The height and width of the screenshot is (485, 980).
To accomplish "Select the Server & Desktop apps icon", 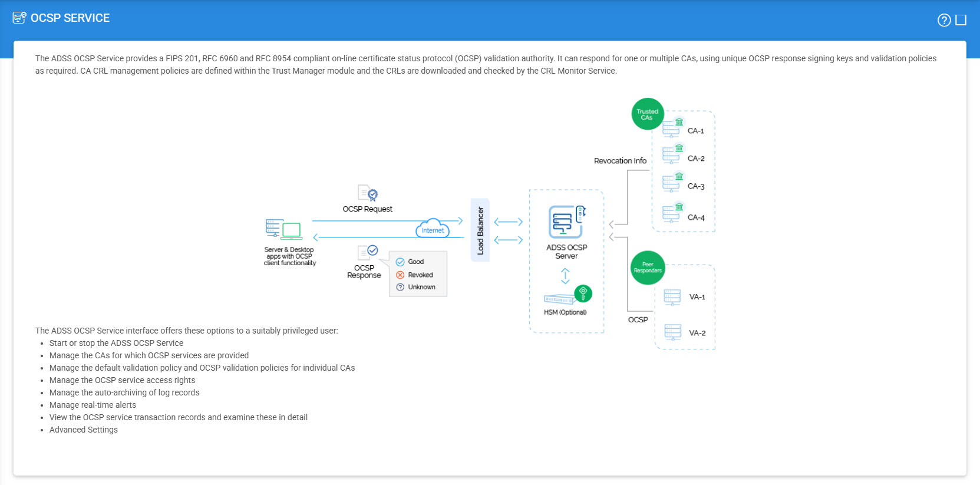I will [x=283, y=229].
